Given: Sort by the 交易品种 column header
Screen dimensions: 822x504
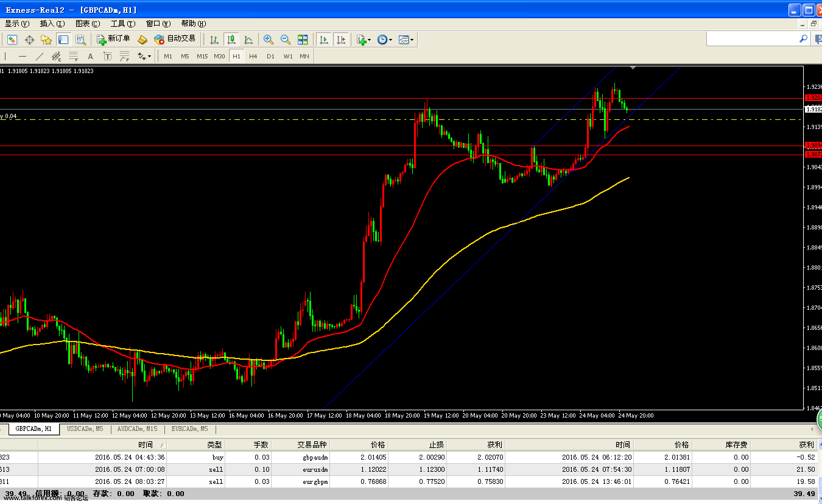Looking at the screenshot, I should (x=300, y=445).
